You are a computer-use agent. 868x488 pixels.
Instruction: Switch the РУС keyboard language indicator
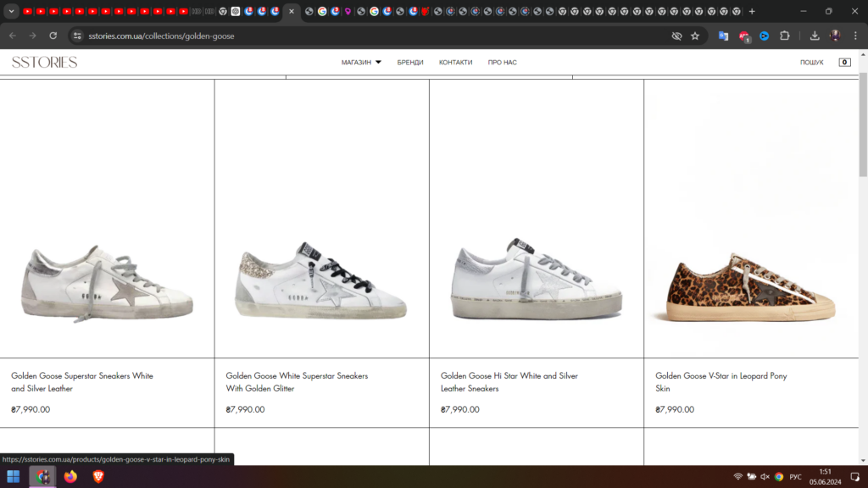tap(795, 477)
